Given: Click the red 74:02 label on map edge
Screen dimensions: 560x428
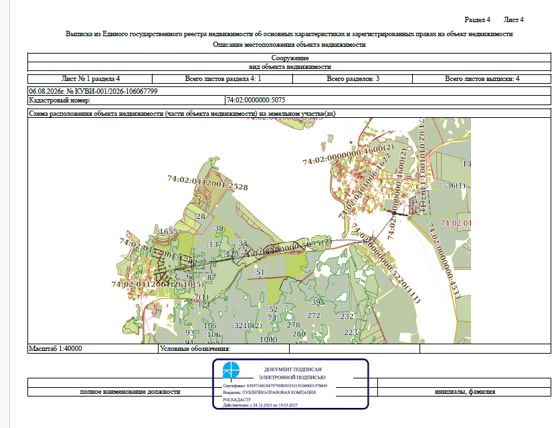Looking at the screenshot, I should click(x=456, y=223).
